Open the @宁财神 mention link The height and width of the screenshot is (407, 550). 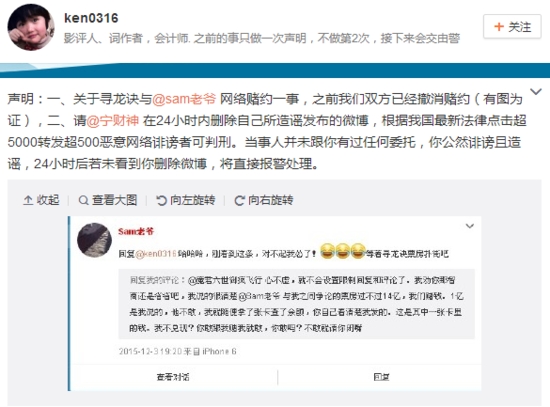click(113, 121)
